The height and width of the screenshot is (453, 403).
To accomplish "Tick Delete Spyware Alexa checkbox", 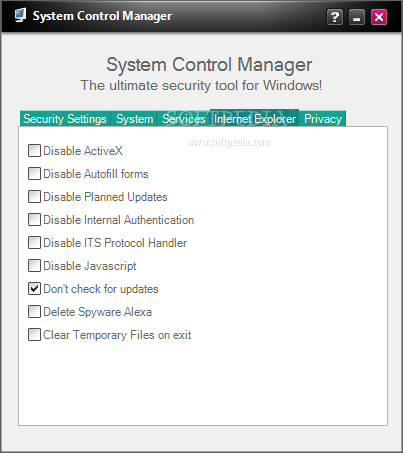I will (x=34, y=312).
